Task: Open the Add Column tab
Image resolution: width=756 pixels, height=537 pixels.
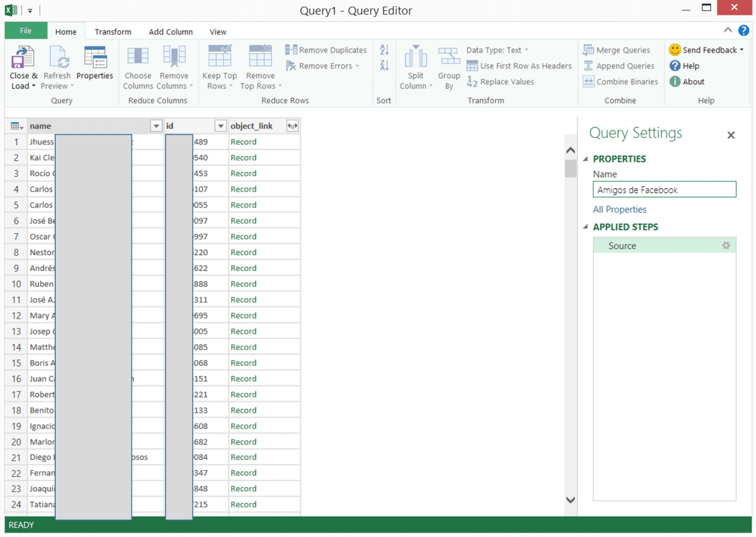Action: (170, 31)
